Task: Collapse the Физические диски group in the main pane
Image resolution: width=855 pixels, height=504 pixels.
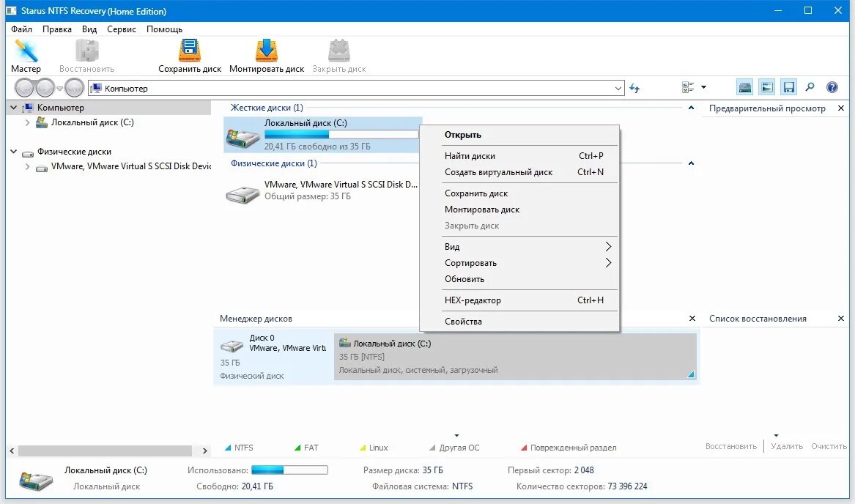Action: [691, 163]
